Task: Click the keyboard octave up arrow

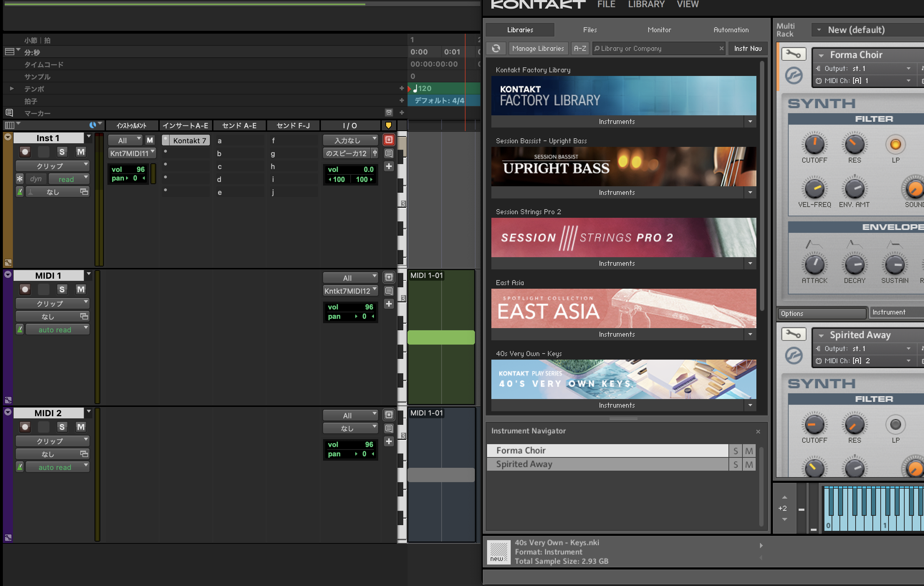Action: [x=785, y=497]
